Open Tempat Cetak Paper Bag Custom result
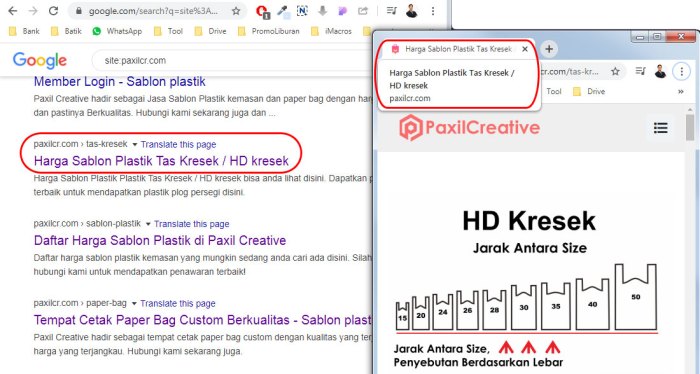Image resolution: width=700 pixels, height=374 pixels. click(203, 320)
